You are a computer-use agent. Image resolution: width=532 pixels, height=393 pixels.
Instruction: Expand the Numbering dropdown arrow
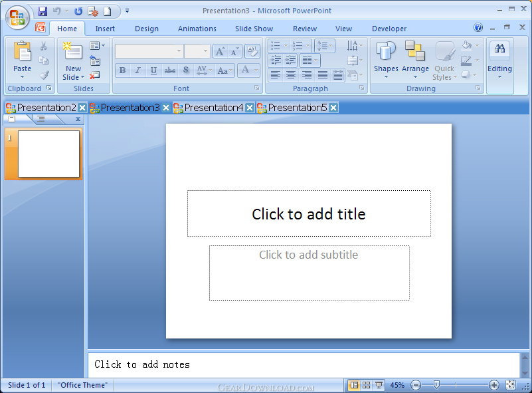[x=308, y=45]
